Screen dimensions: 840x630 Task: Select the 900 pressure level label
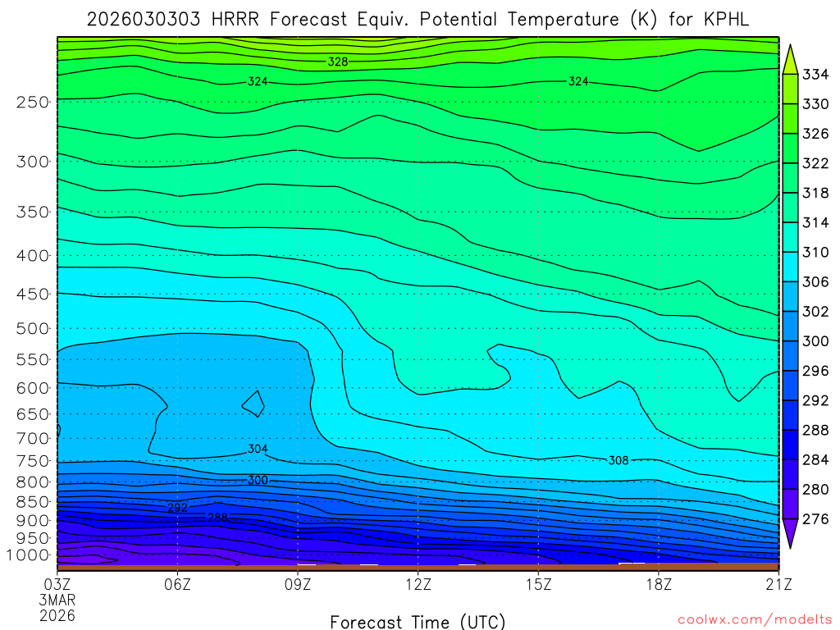pos(33,520)
